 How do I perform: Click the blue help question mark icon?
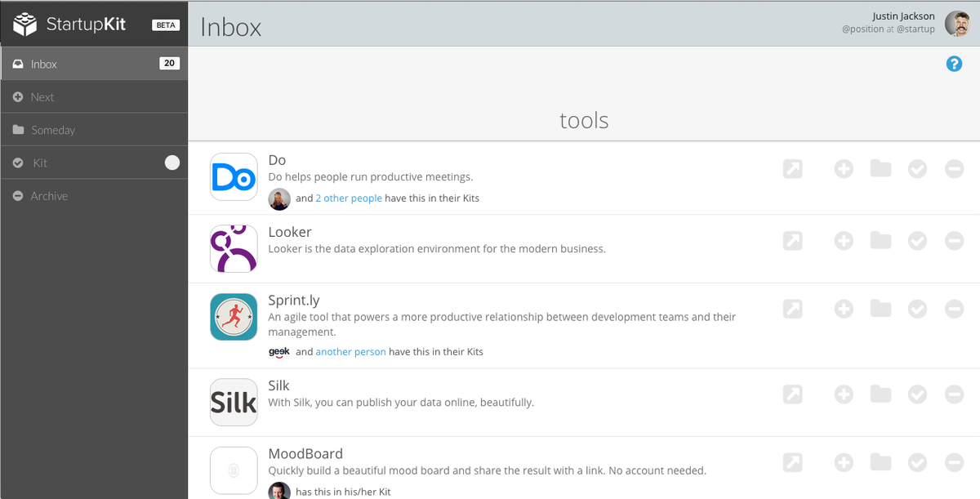click(x=954, y=64)
